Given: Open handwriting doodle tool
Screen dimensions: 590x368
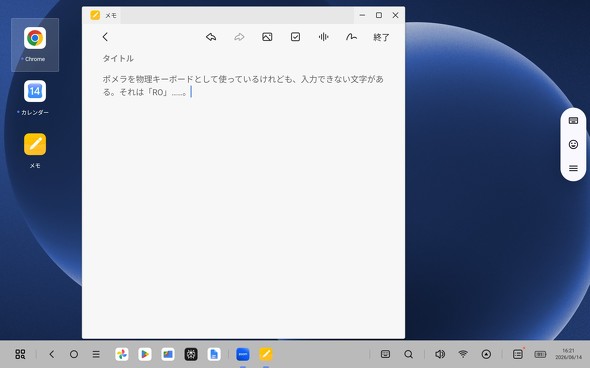Looking at the screenshot, I should tap(351, 37).
